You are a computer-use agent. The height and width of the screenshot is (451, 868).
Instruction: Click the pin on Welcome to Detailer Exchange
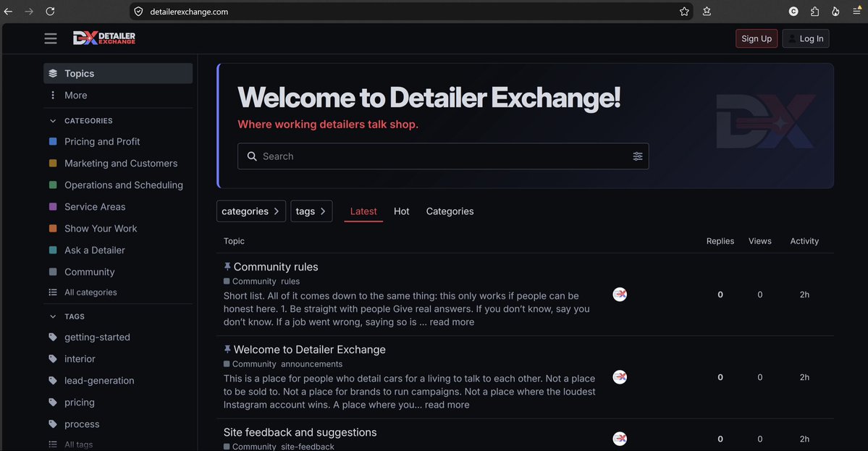click(x=227, y=349)
